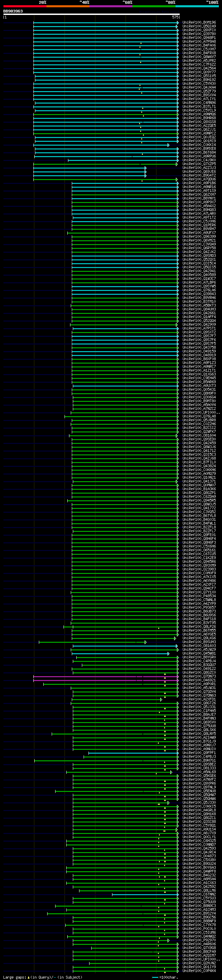Select hit label UniRef100_Q9XGS8
Screen dimensions: 222x980
tap(199, 122)
